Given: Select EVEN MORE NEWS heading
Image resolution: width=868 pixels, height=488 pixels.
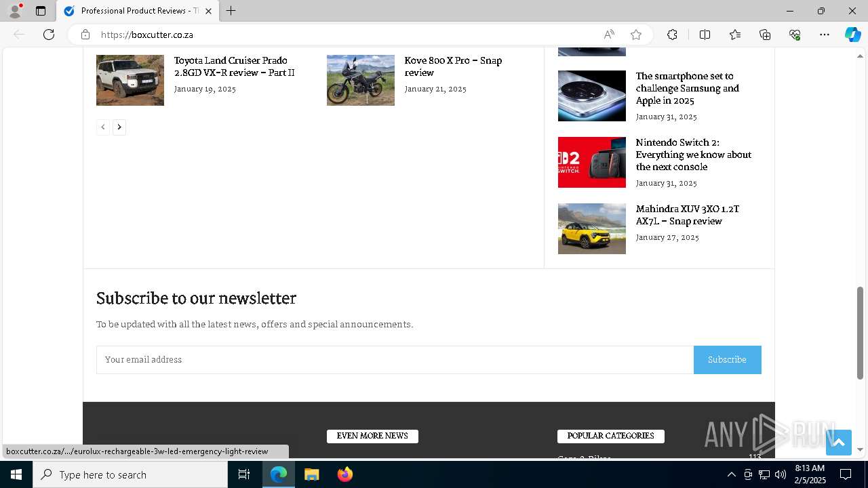Looking at the screenshot, I should coord(372,436).
